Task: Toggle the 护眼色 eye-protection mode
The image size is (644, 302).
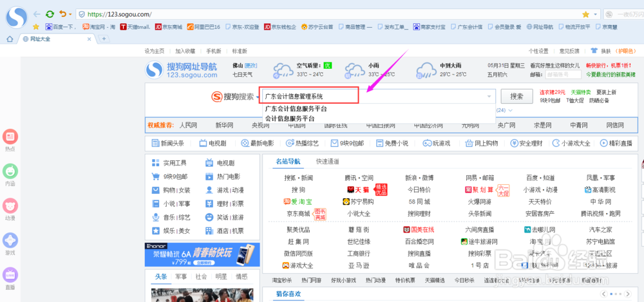Action: point(625,51)
